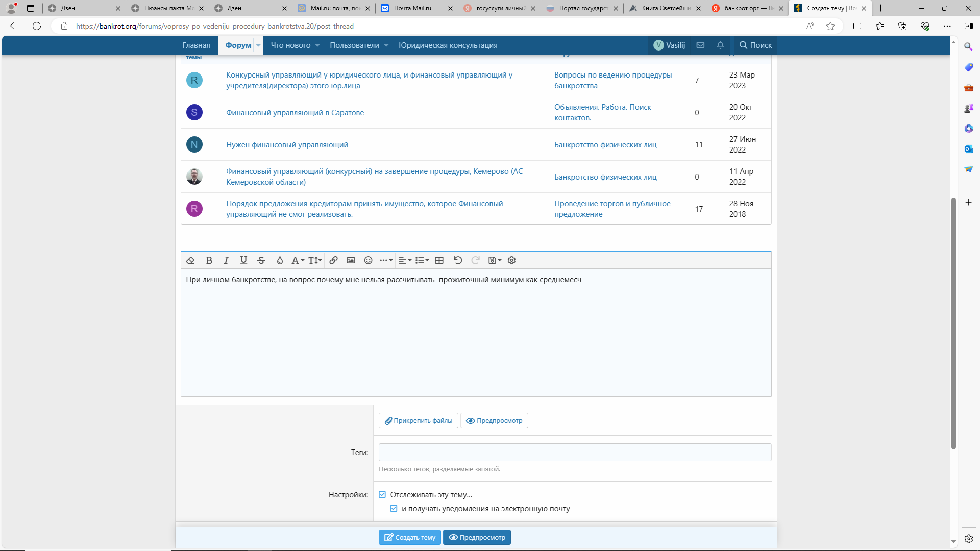Open the text alignment dropdown

404,260
